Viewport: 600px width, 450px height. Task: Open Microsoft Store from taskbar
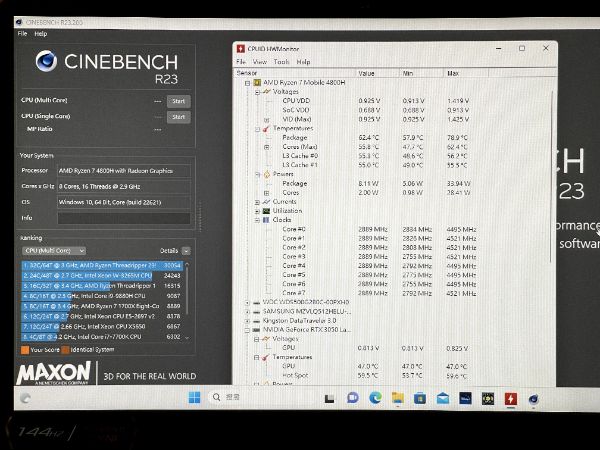420,399
